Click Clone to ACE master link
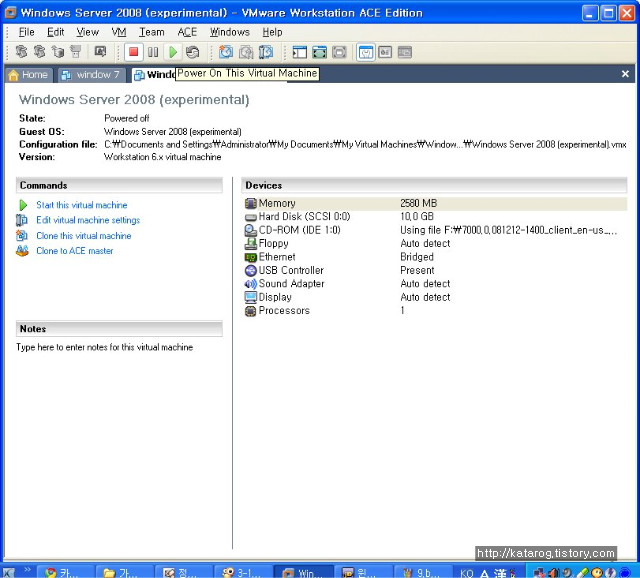 tap(75, 251)
